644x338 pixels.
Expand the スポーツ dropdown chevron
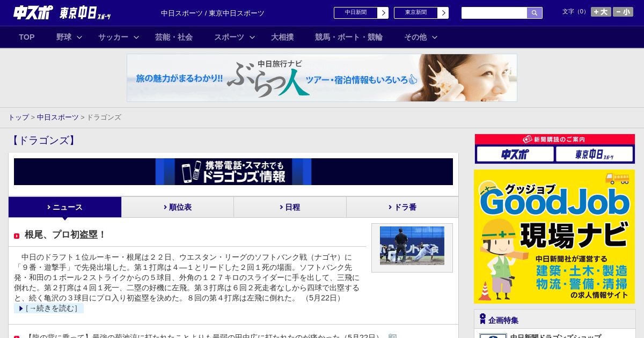tap(252, 37)
